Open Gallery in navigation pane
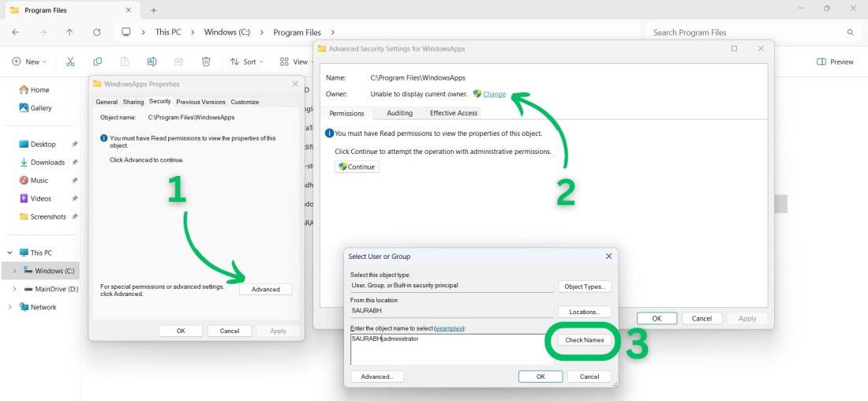 click(36, 108)
